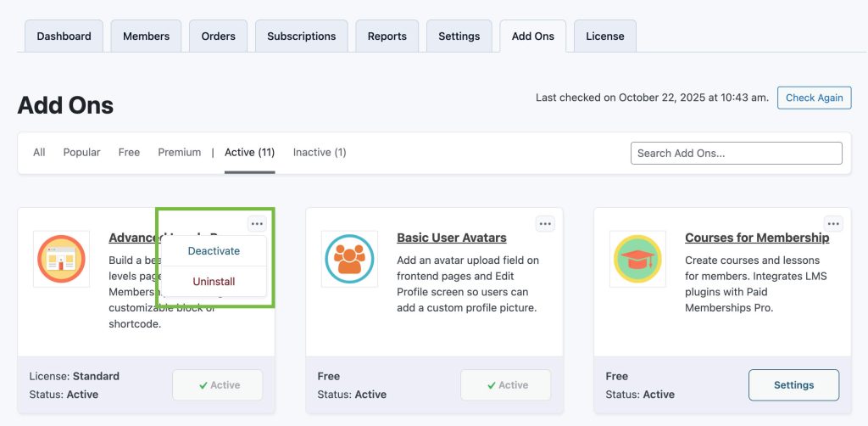Viewport: 868px width, 426px height.
Task: Open the License tab
Action: click(x=604, y=36)
